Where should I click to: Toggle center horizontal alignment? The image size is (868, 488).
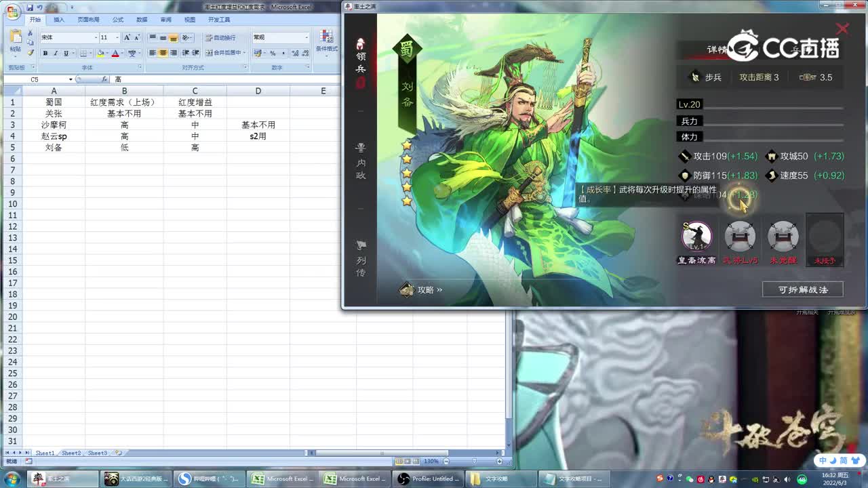[163, 53]
